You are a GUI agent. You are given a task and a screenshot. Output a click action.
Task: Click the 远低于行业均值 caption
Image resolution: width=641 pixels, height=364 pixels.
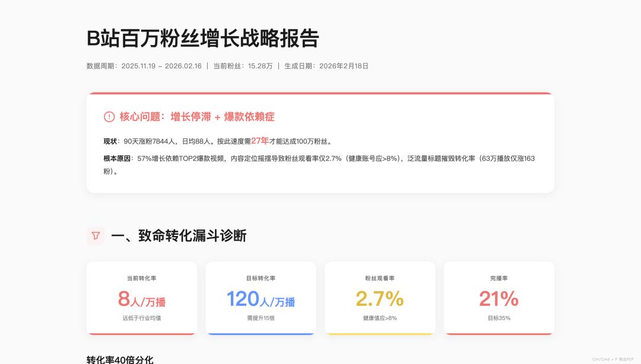pos(141,318)
